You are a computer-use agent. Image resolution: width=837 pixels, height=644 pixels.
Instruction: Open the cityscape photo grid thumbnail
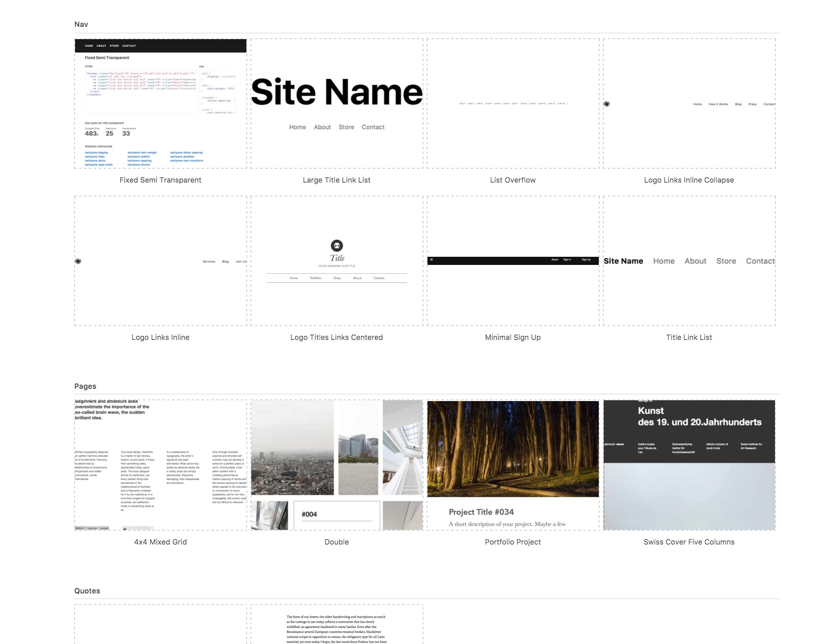[x=337, y=465]
